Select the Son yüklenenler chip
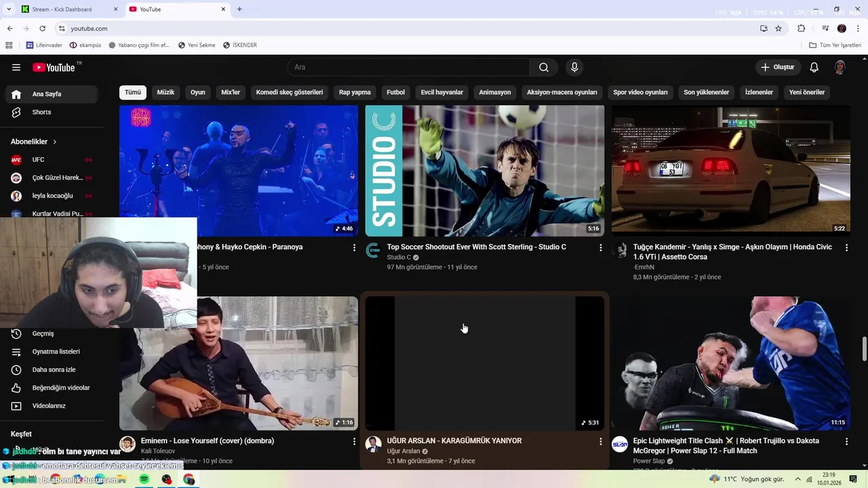This screenshot has width=868, height=488. point(707,92)
